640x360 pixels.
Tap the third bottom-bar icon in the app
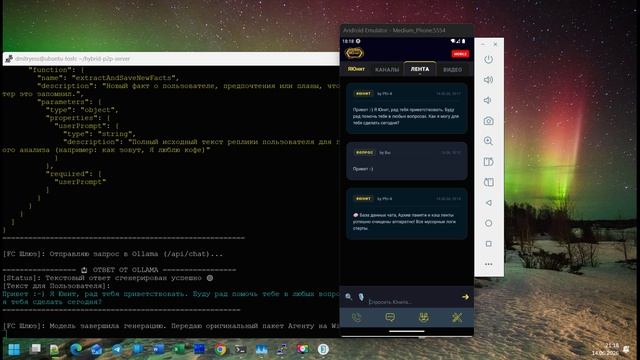[x=424, y=318]
